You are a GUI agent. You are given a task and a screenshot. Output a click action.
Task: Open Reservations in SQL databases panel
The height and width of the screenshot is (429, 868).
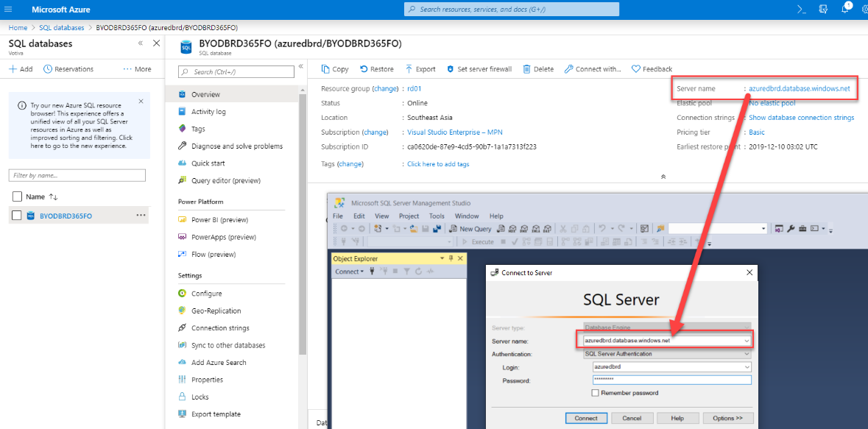pyautogui.click(x=68, y=69)
